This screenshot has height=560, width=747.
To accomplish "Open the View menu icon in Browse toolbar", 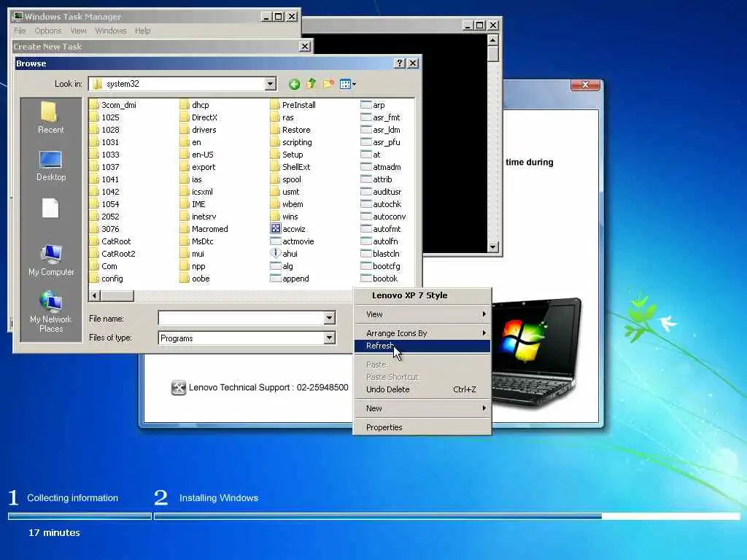I will 348,85.
